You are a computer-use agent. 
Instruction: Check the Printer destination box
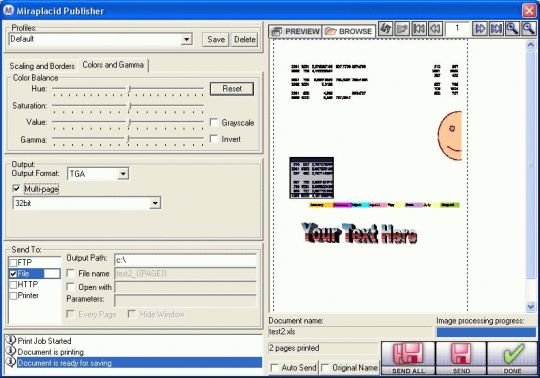(13, 296)
